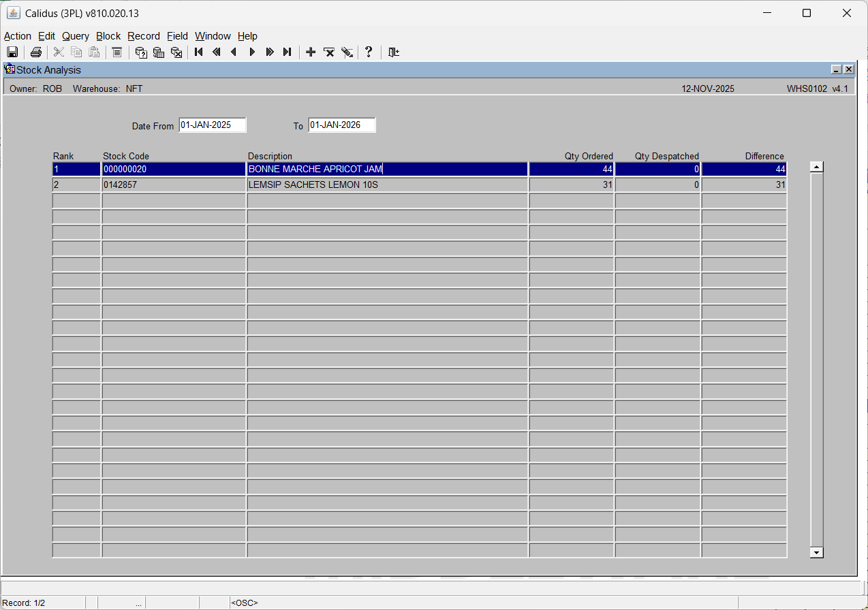This screenshot has height=610, width=868.
Task: Click the Exit form door icon
Action: [394, 52]
